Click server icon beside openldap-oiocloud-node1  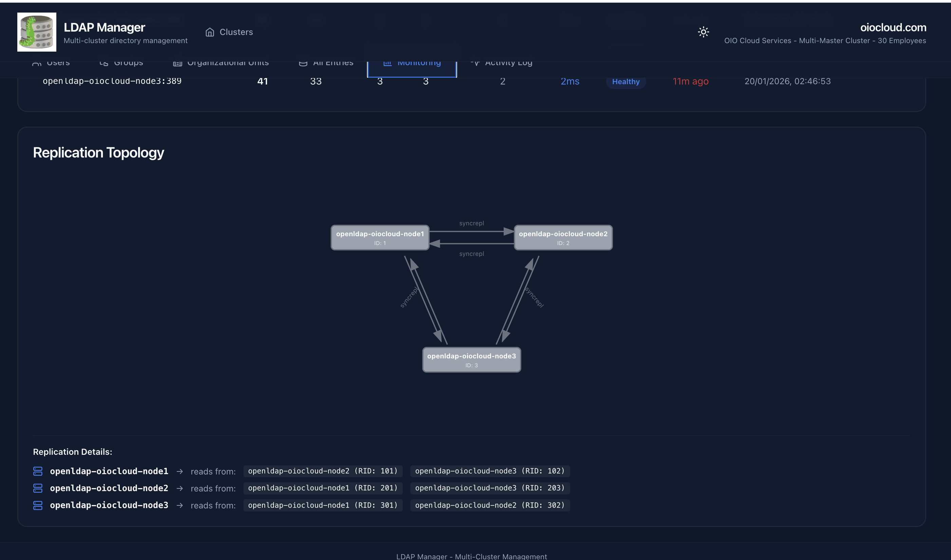coord(38,471)
